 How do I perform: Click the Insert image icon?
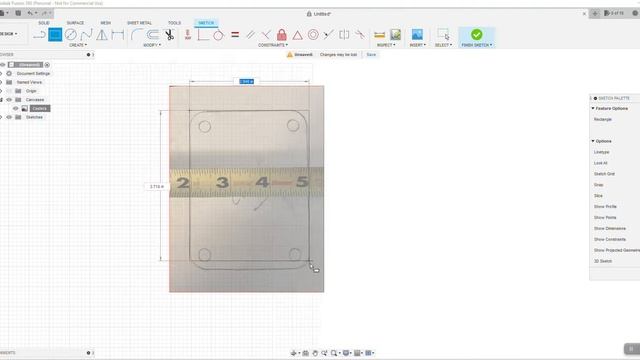[x=417, y=35]
